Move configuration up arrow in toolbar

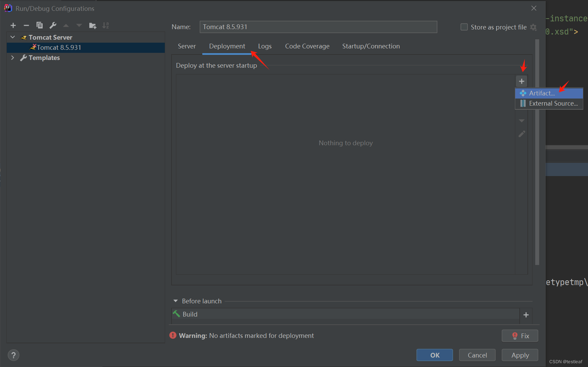tap(66, 25)
